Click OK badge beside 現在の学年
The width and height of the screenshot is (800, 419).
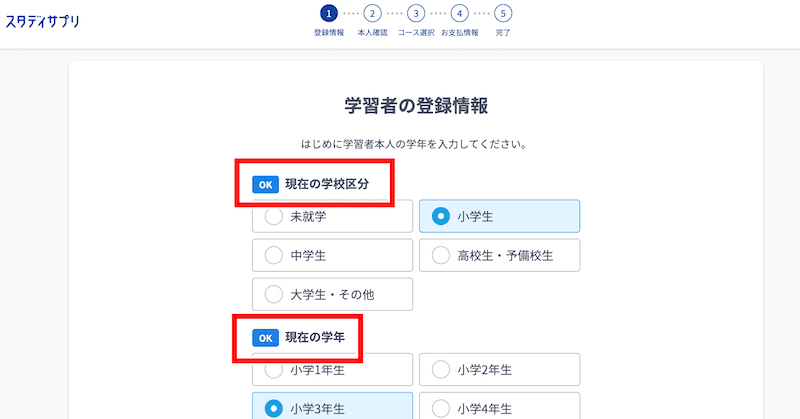[x=265, y=338]
